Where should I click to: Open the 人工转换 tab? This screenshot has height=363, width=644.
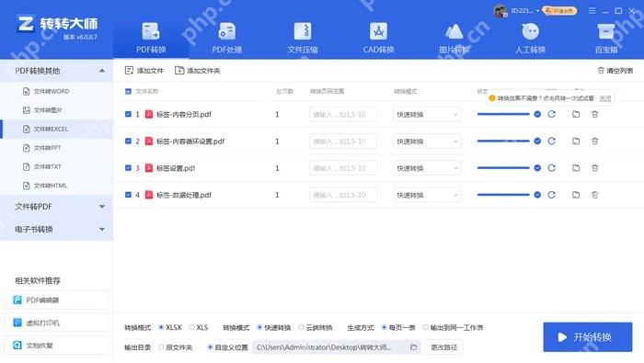(530, 38)
